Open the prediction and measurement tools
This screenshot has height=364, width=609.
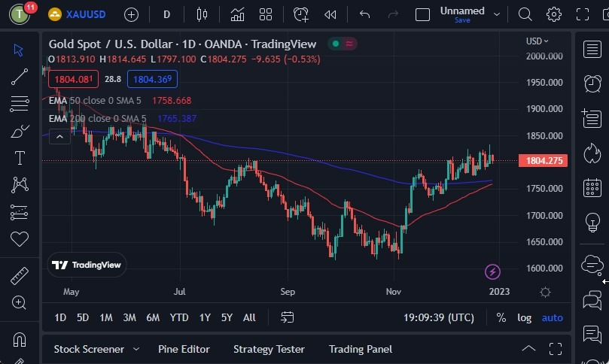20,212
